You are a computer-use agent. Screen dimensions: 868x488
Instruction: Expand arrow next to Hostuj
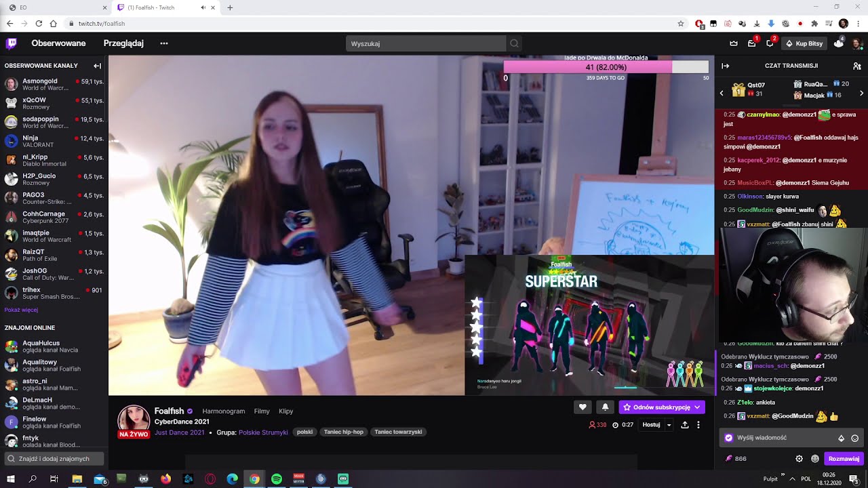click(669, 425)
